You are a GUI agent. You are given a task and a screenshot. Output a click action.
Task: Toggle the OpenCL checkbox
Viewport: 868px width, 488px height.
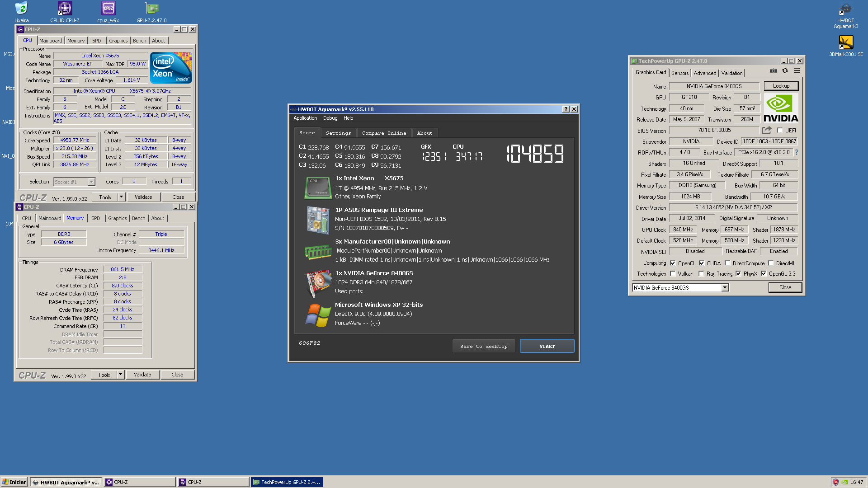(x=673, y=263)
